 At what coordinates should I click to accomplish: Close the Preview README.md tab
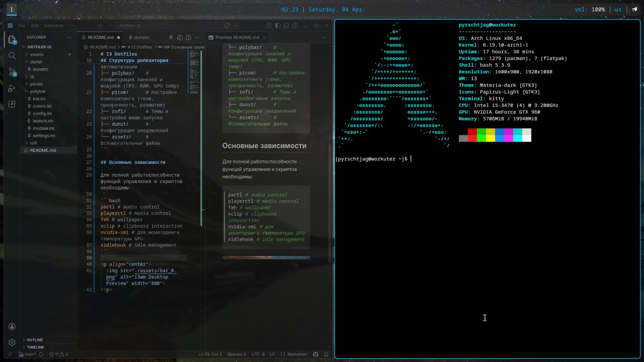pyautogui.click(x=264, y=37)
